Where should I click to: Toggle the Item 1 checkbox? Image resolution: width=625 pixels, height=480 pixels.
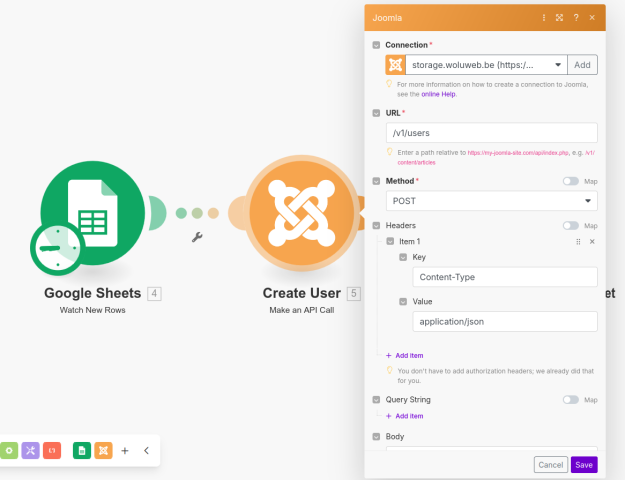point(390,241)
